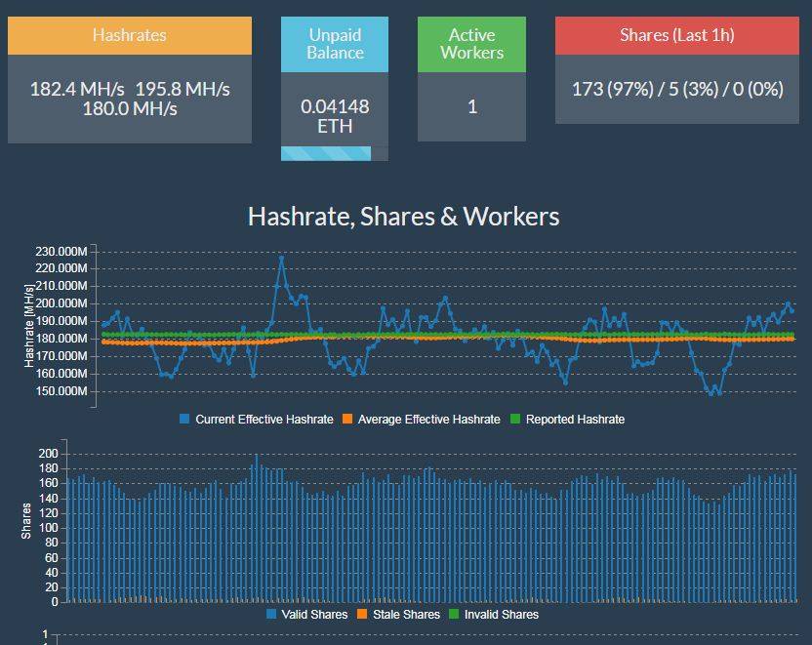812x645 pixels.
Task: Toggle the Current Effective Hashrate series label
Action: (264, 420)
